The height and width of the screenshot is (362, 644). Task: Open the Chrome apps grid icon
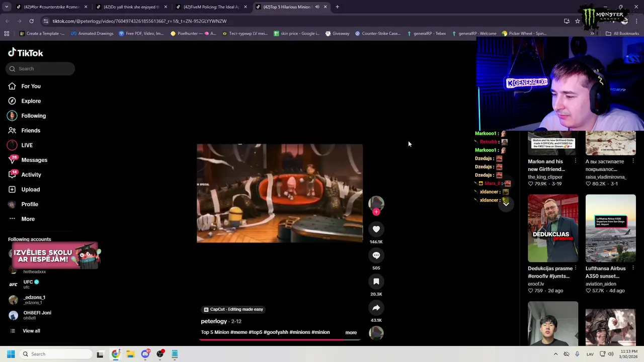point(7,34)
